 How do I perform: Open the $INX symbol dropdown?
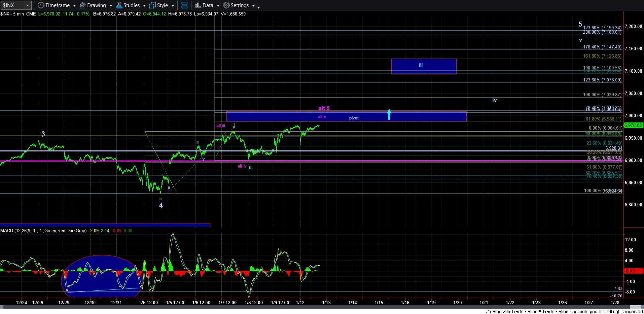tap(28, 5)
